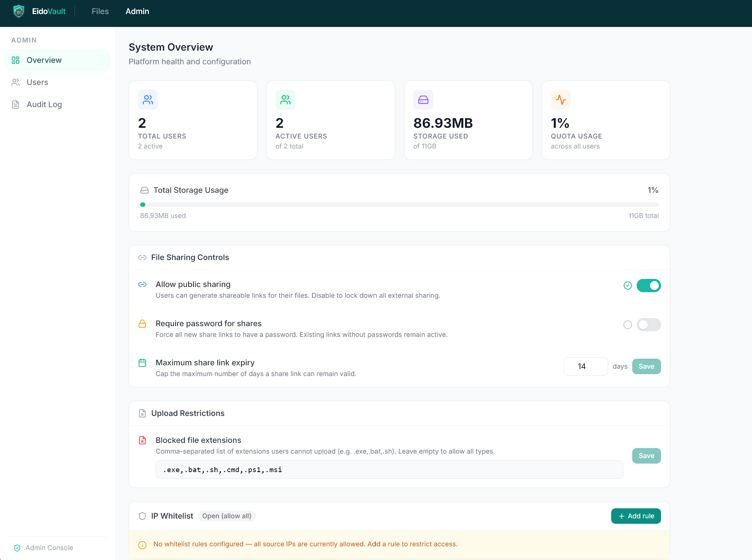This screenshot has width=752, height=560.
Task: Click the EidoVault shield logo icon
Action: pos(18,11)
